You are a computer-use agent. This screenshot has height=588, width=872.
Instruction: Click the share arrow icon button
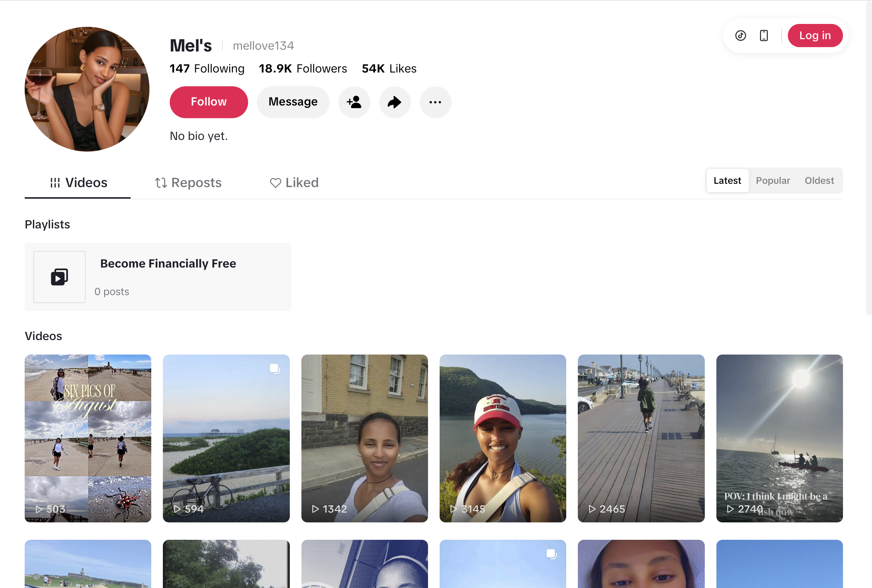pyautogui.click(x=394, y=102)
